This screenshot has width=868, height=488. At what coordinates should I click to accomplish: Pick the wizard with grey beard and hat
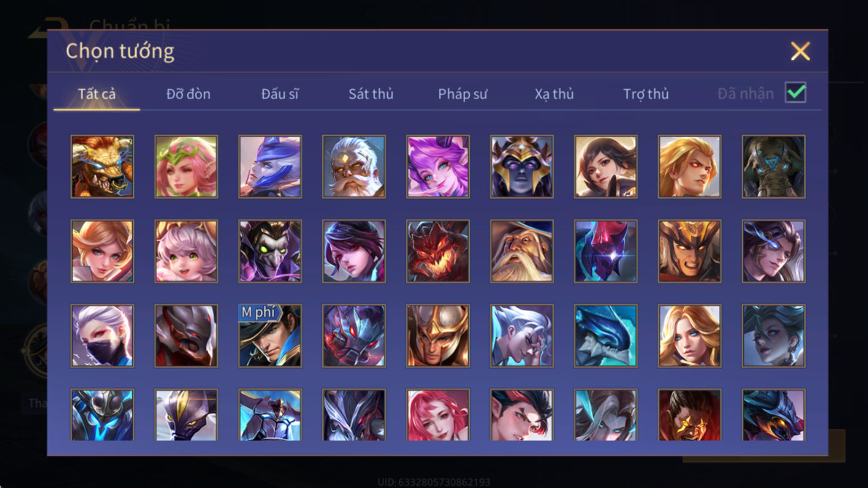pos(522,251)
